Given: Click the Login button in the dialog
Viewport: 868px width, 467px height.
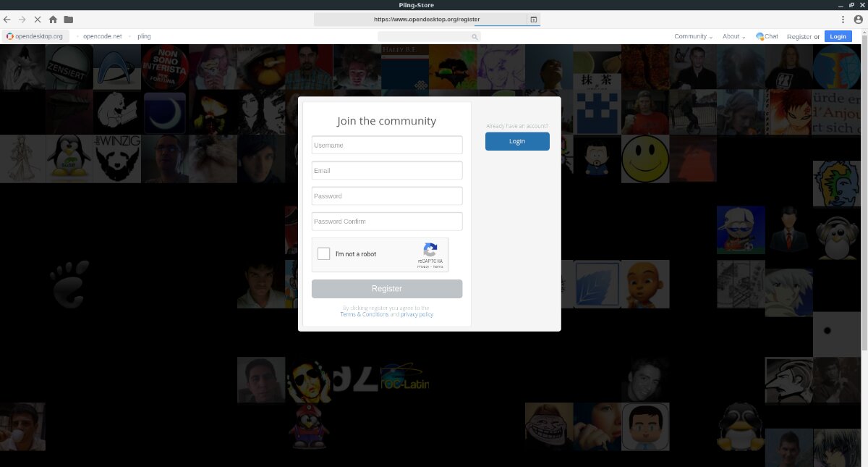Looking at the screenshot, I should (x=517, y=141).
